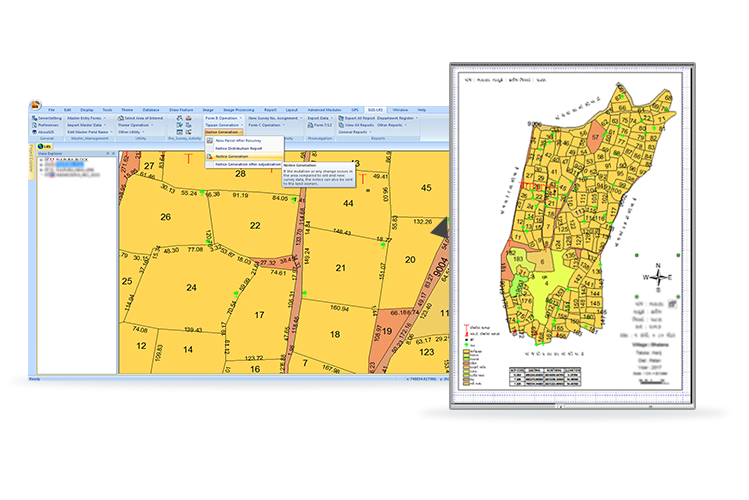
Task: Expand Theme Operation dropdown
Action: point(136,125)
